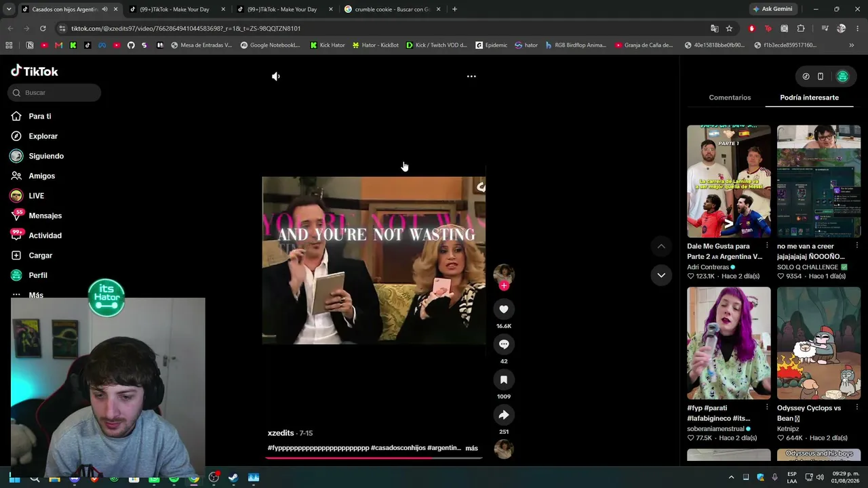Switch to the crumble cookie browser tab
This screenshot has width=868, height=488.
coord(393,9)
